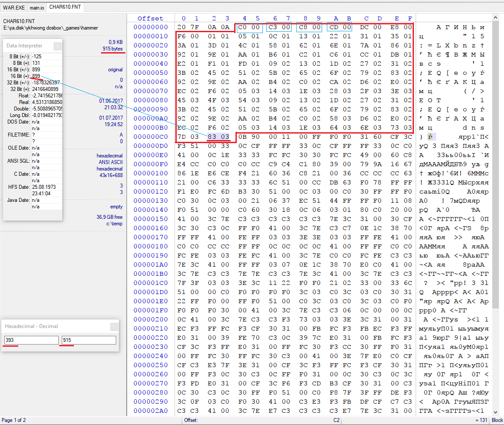Select the highlighted byte 83 at offset C2

pyautogui.click(x=212, y=137)
